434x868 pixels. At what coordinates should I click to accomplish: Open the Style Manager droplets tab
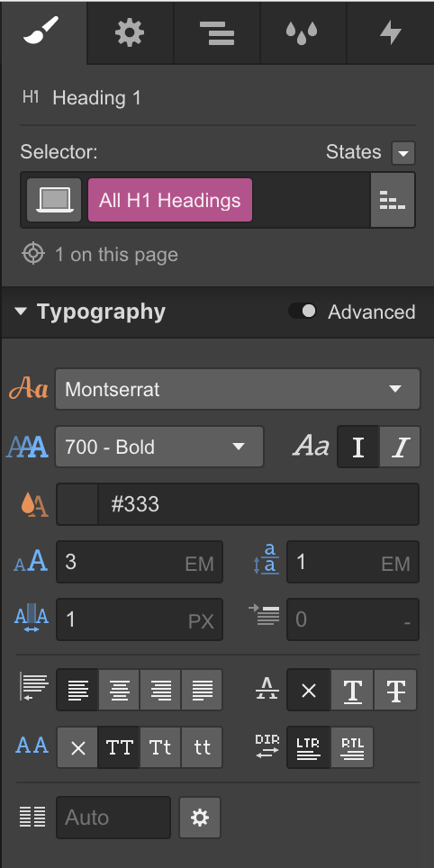(303, 32)
